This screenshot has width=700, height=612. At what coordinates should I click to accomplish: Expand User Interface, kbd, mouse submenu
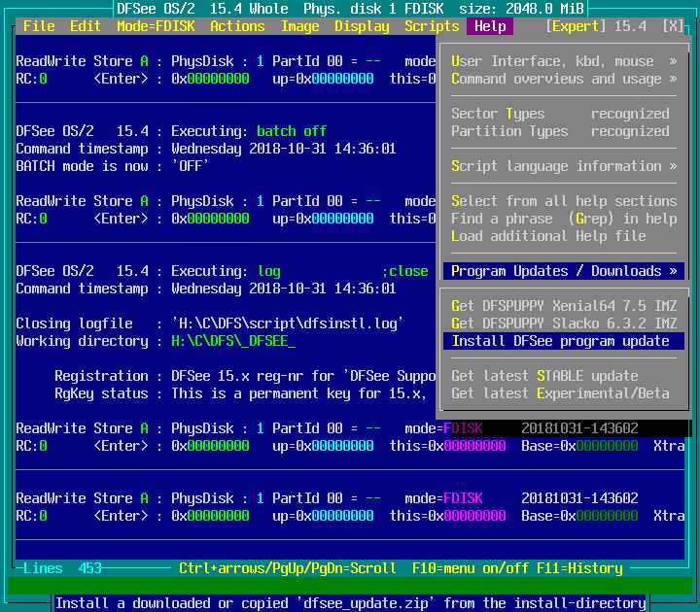coord(564,61)
